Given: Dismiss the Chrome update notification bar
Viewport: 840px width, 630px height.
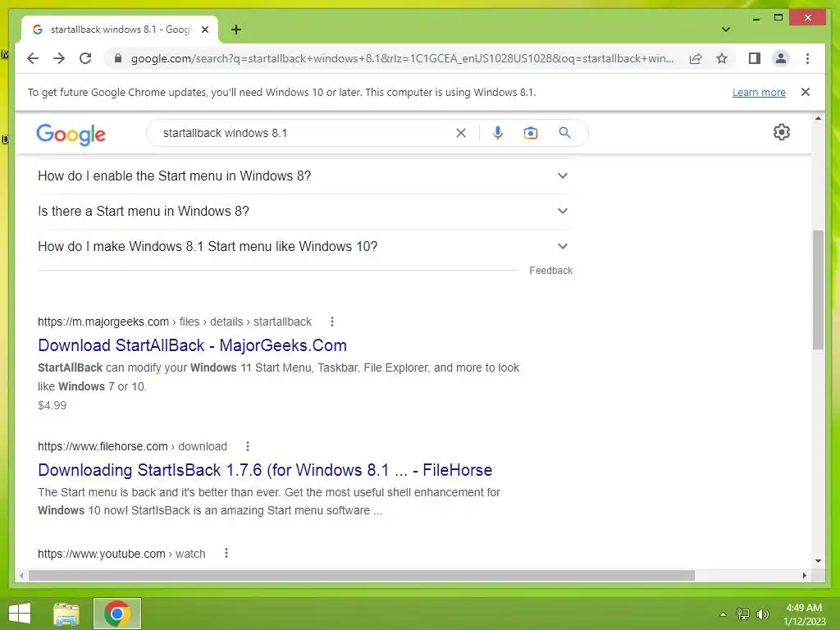Looking at the screenshot, I should (x=806, y=92).
